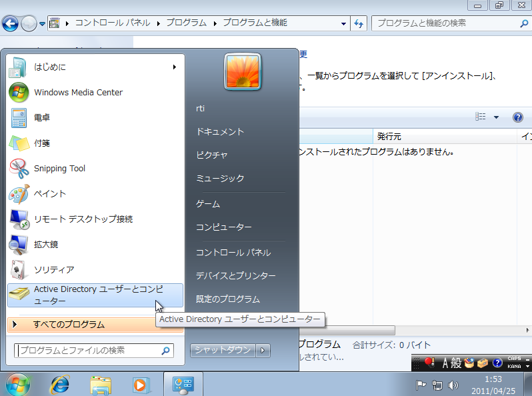Open Active Directory ユーザーとコンピューター icon

click(x=19, y=293)
